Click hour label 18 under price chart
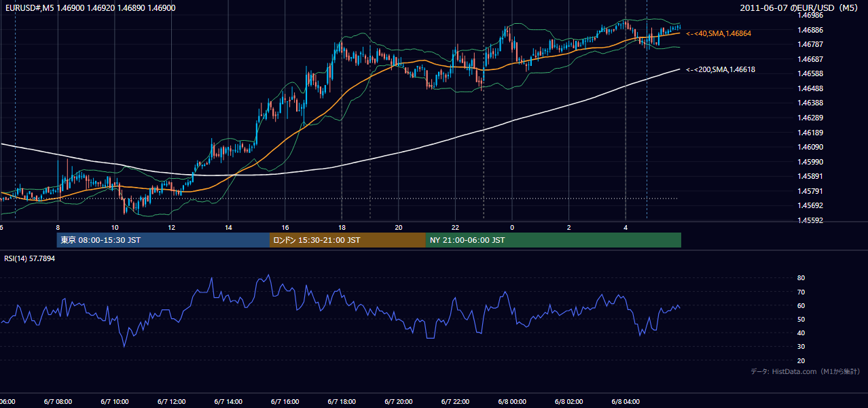 342,227
